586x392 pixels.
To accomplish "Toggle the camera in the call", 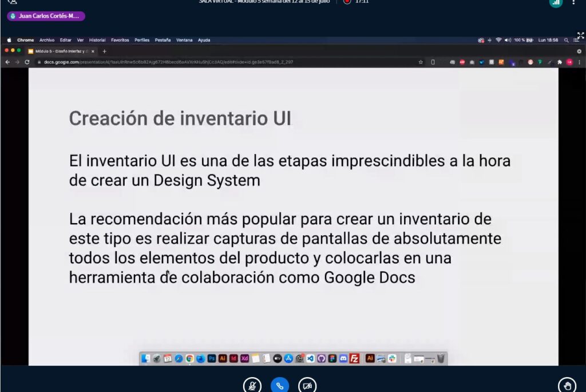I will click(x=307, y=386).
